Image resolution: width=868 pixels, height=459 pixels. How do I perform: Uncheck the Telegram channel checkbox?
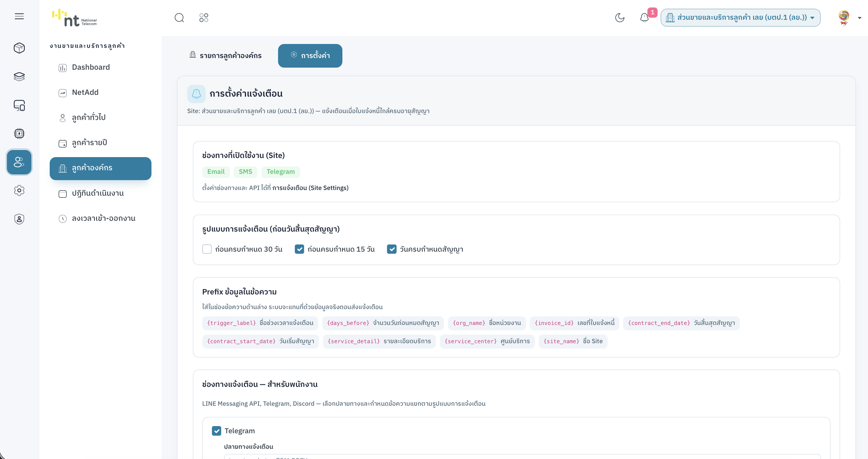(216, 431)
